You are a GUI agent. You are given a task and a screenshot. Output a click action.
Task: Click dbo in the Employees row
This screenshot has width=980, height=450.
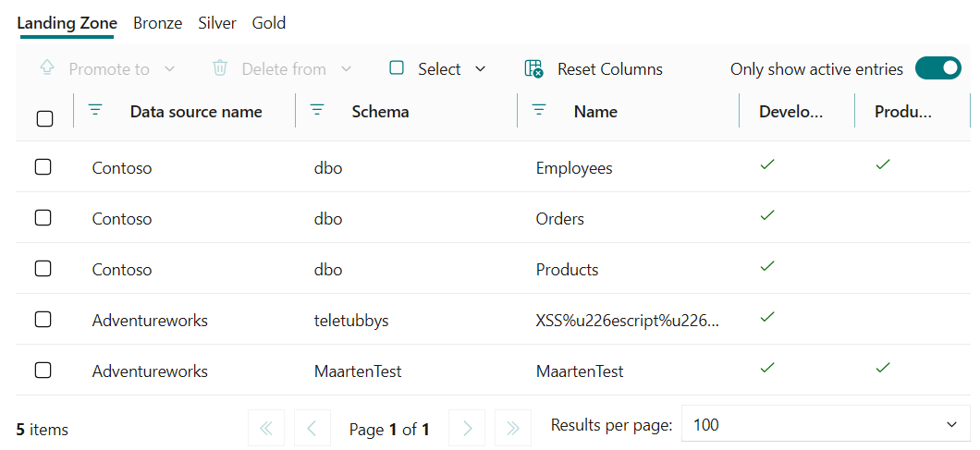click(328, 168)
